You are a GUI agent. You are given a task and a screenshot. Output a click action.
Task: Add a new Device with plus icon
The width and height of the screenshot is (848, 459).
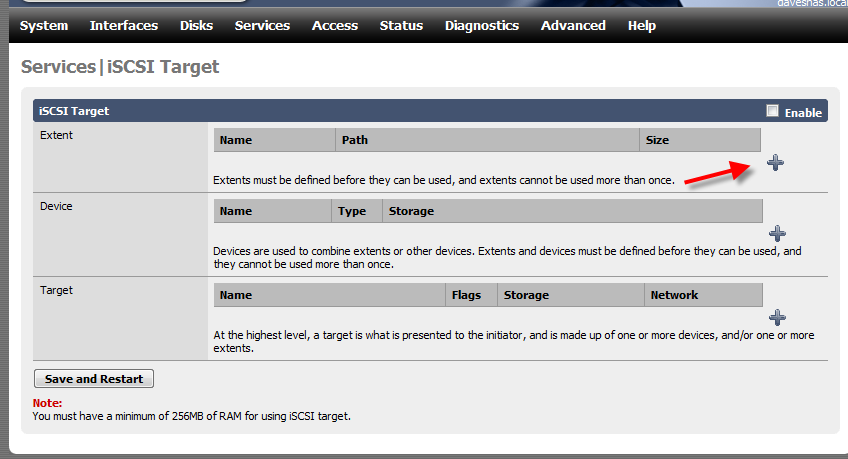coord(777,234)
